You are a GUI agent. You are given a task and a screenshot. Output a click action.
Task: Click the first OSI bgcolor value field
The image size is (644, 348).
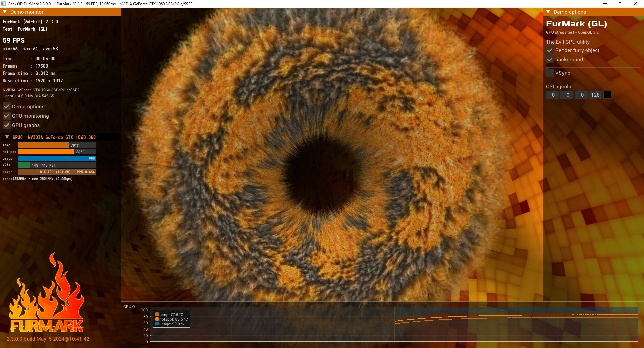click(x=553, y=95)
